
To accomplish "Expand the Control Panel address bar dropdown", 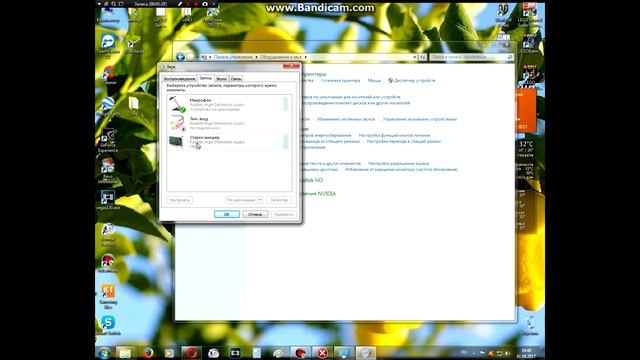I will click(415, 57).
